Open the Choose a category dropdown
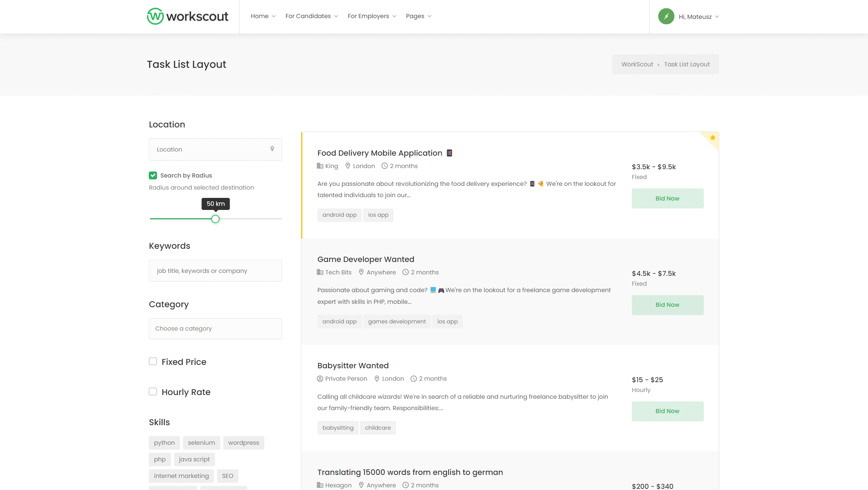 pos(215,328)
